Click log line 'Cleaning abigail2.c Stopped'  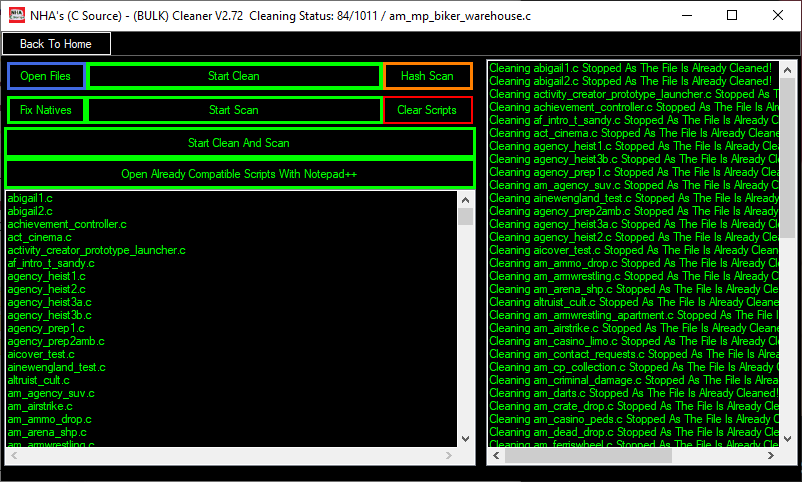[x=631, y=81]
